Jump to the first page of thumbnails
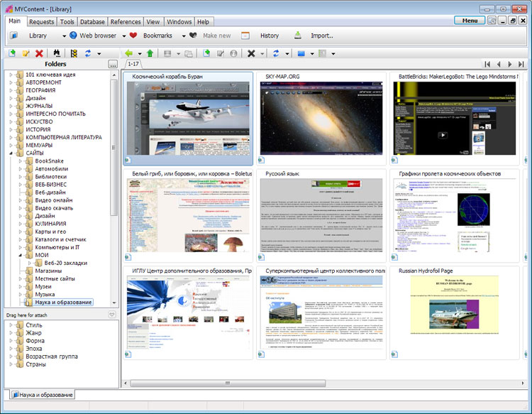The image size is (532, 414). [488, 64]
